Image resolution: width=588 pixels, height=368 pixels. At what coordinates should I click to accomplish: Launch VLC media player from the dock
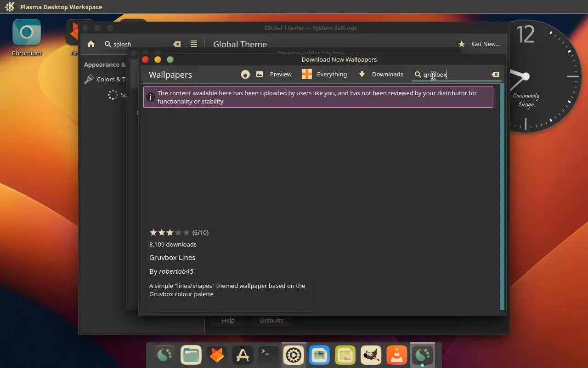coord(396,355)
